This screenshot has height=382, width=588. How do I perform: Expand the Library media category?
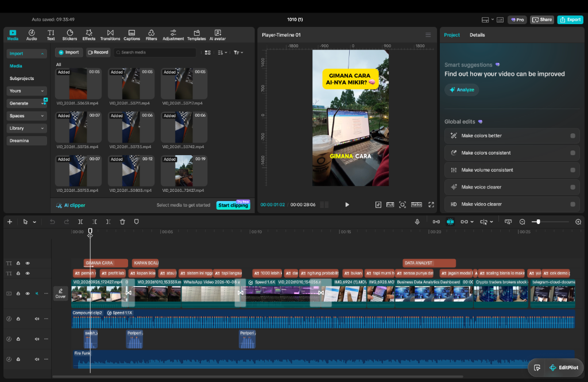point(26,128)
